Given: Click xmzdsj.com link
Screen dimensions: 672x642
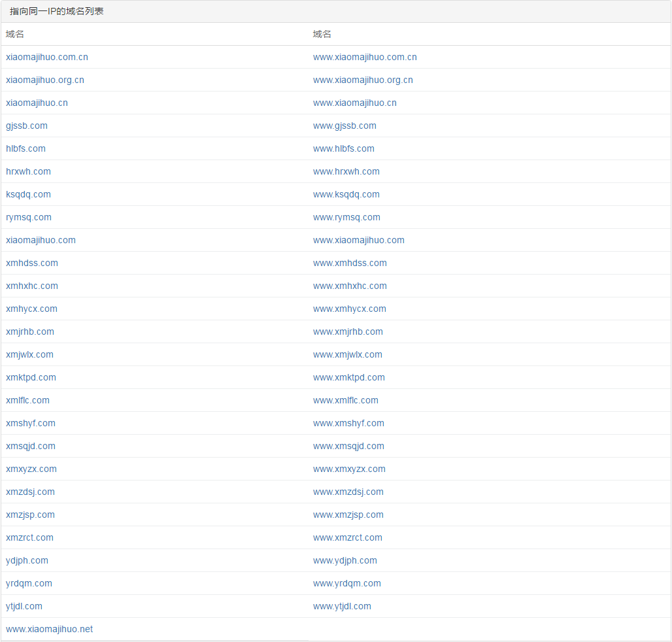Looking at the screenshot, I should coord(31,492).
